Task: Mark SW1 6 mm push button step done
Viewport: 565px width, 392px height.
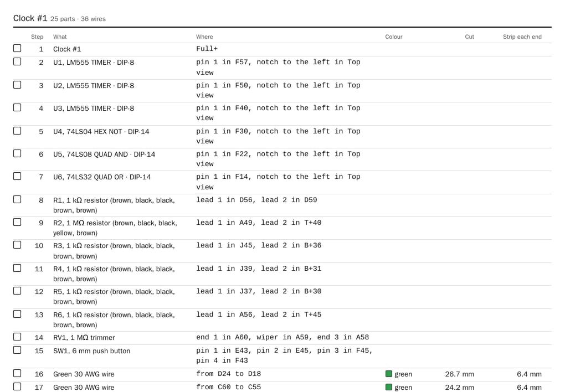Action: point(17,350)
